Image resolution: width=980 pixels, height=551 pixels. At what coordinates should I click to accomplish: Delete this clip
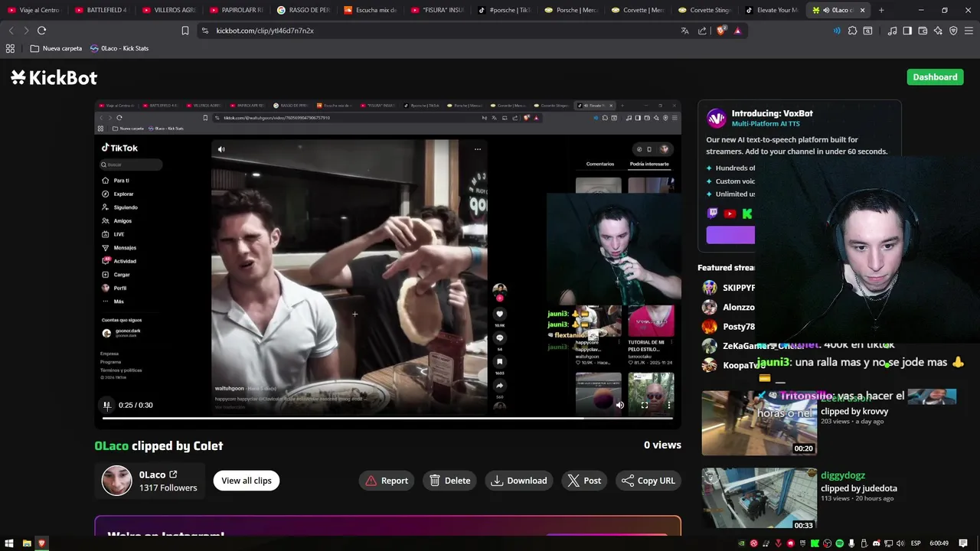coord(450,481)
